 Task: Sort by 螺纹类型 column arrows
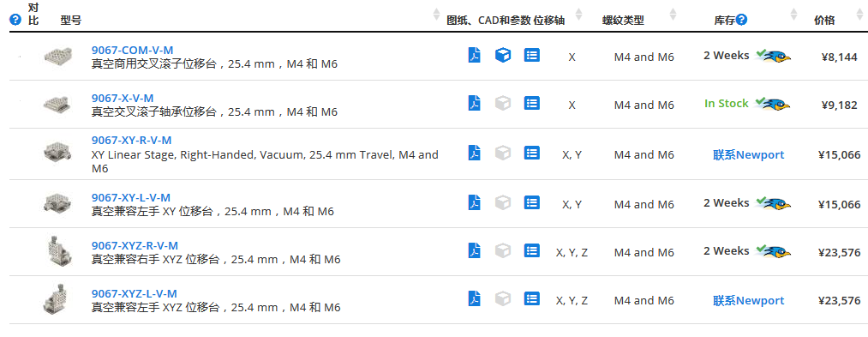pyautogui.click(x=673, y=15)
